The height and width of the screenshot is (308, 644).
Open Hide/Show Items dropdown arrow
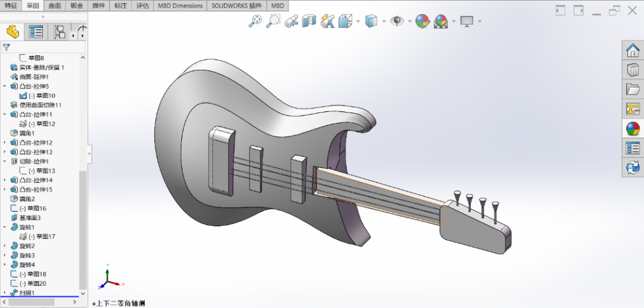[x=410, y=21]
